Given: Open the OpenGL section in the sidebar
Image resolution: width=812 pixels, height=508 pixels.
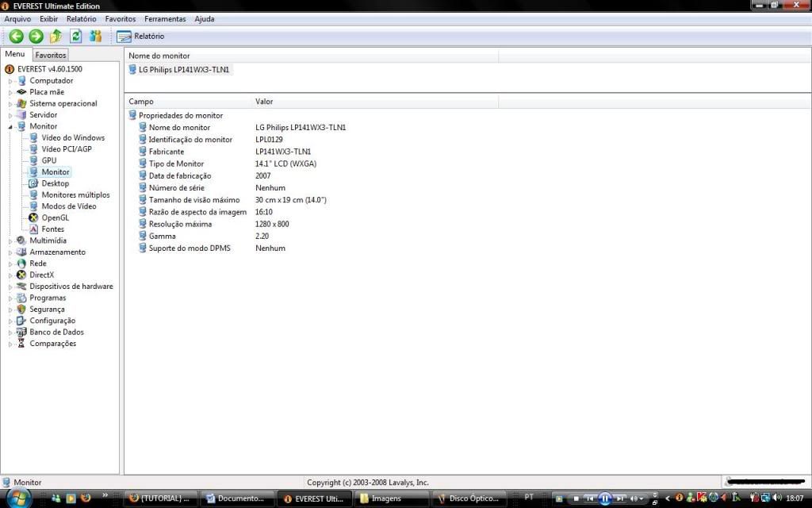Looking at the screenshot, I should click(55, 217).
